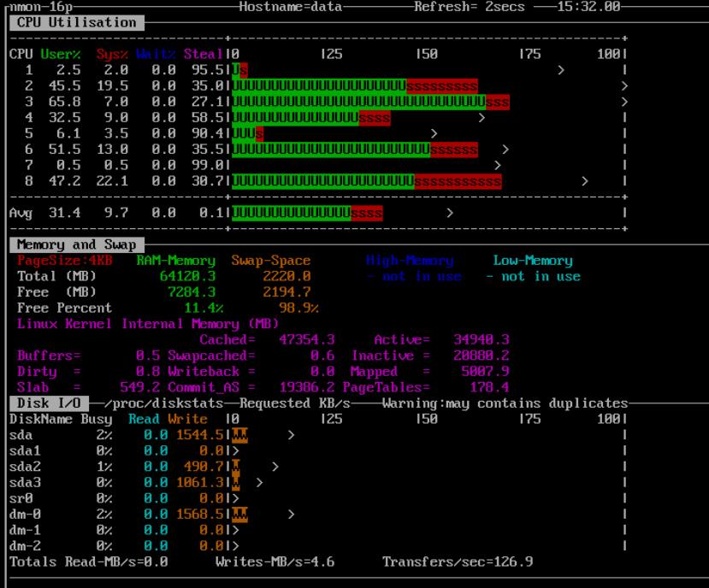Click the orange write bar on dm-0 row
Screen dimensions: 709x588
pos(239,514)
